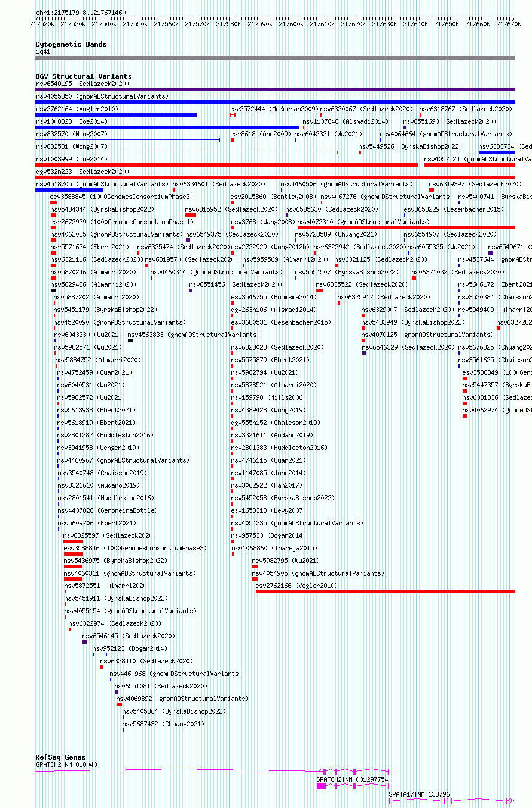Click nsv4518705 gnomAD variant label
Screen dimensions: 532x808
[102, 184]
